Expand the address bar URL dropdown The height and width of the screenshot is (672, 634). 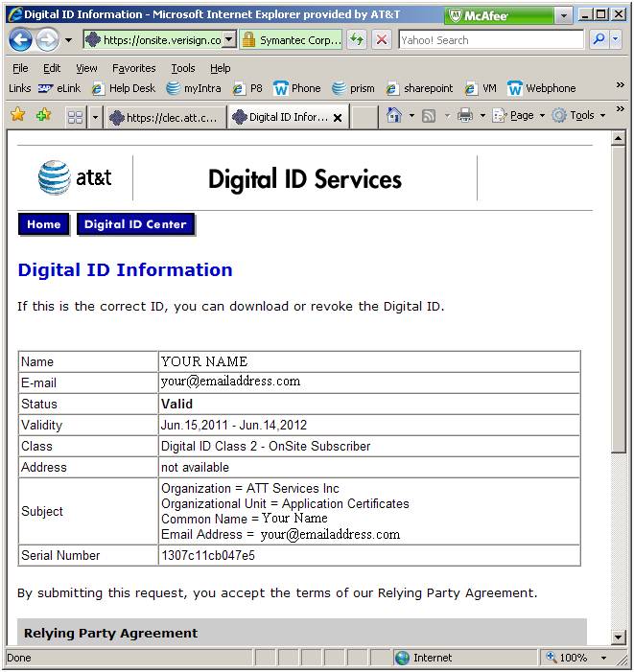pyautogui.click(x=230, y=40)
